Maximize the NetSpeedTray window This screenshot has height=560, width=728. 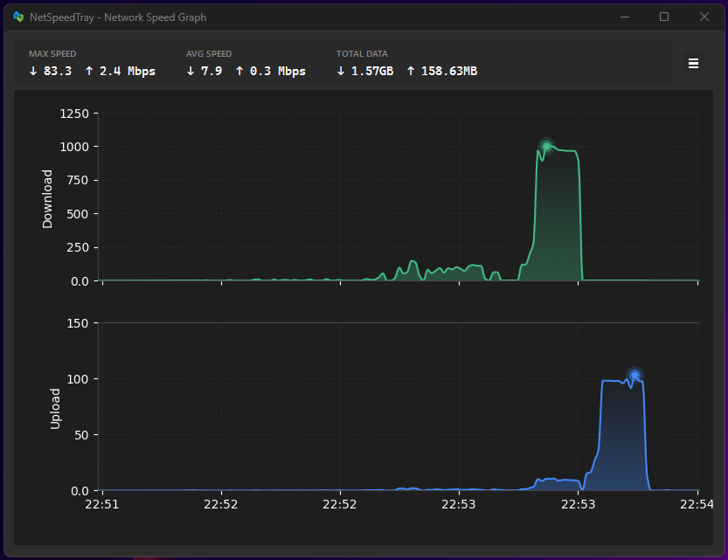pyautogui.click(x=664, y=17)
